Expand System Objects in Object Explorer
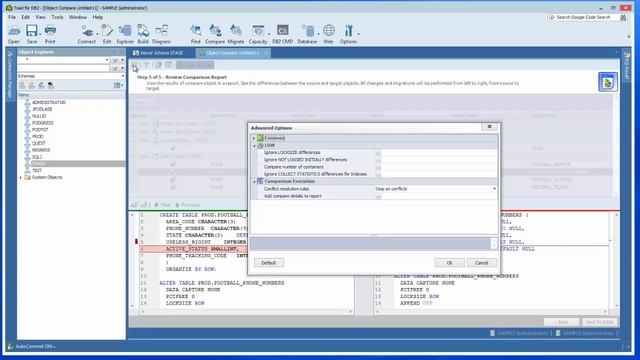640x360 pixels. pos(21,178)
